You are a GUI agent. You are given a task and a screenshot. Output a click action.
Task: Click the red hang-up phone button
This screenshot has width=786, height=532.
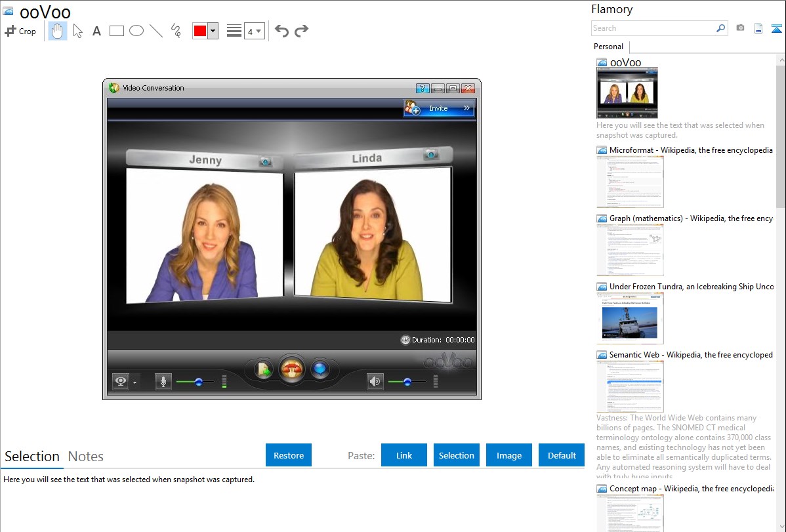[292, 371]
